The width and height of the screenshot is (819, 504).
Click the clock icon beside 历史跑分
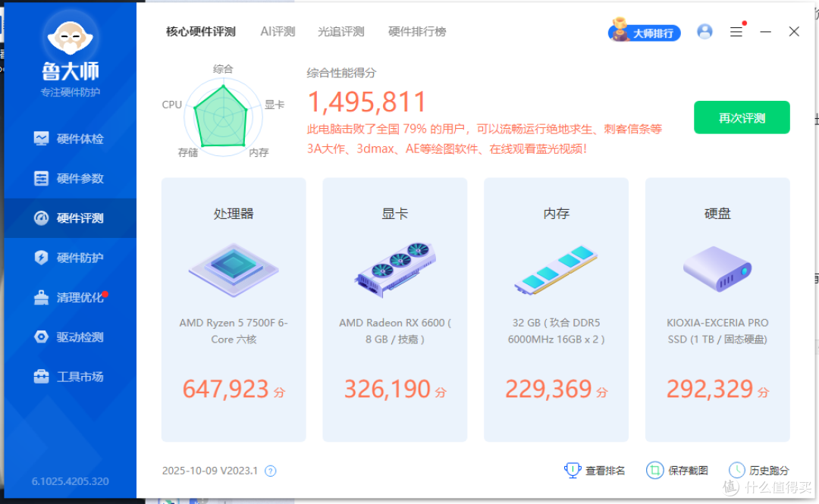736,470
